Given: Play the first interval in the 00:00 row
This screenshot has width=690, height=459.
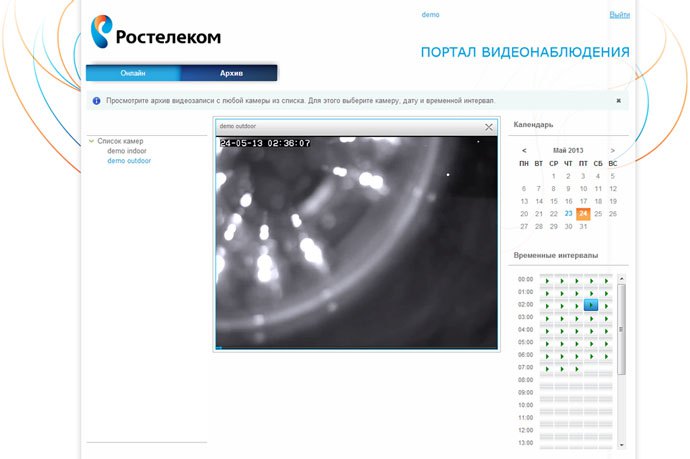Looking at the screenshot, I should pos(547,280).
